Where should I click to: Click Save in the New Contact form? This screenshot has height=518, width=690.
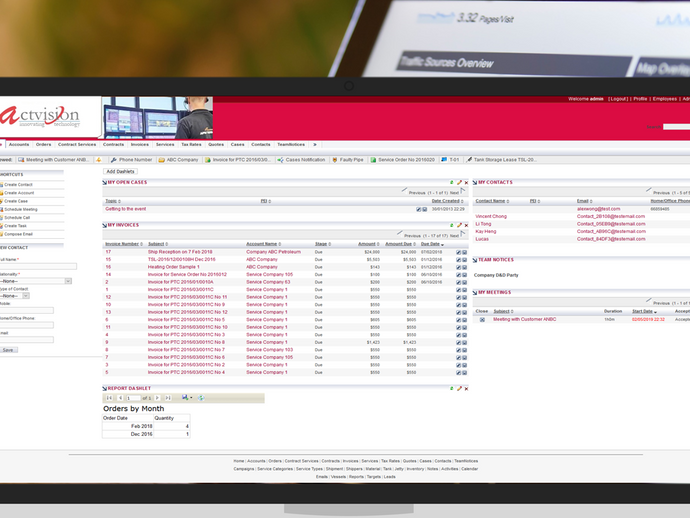click(8, 350)
